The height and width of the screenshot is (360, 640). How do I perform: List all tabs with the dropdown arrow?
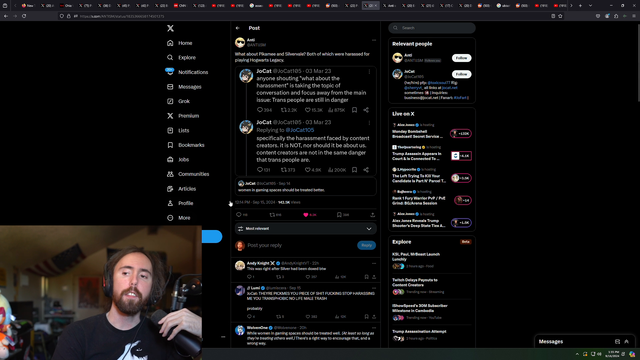[x=590, y=6]
